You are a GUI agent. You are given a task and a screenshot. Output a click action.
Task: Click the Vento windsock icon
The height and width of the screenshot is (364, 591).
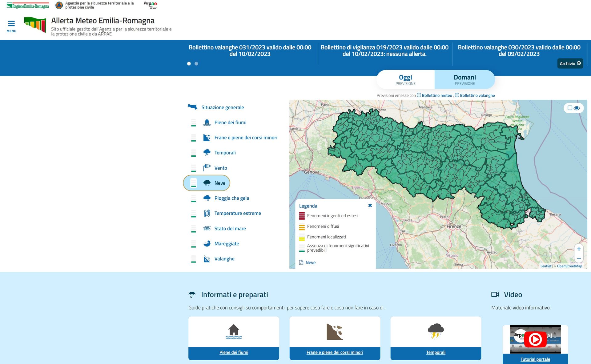tap(207, 168)
